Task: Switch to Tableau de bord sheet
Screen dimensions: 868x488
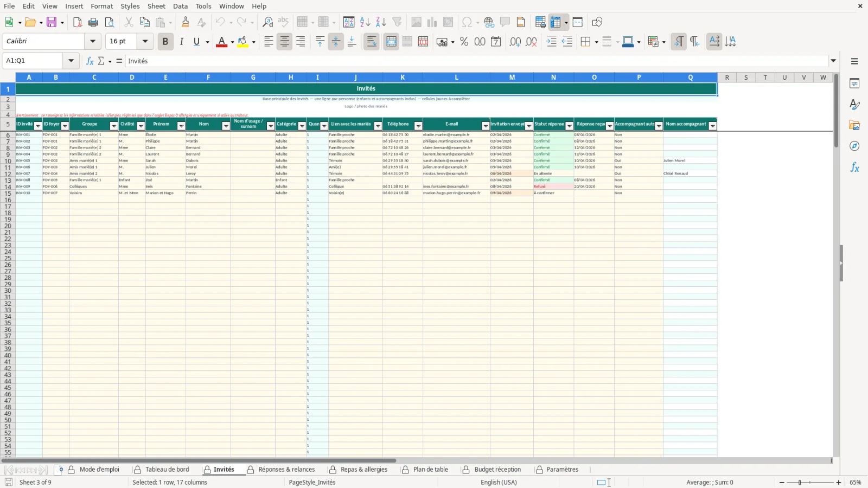Action: coord(167,470)
